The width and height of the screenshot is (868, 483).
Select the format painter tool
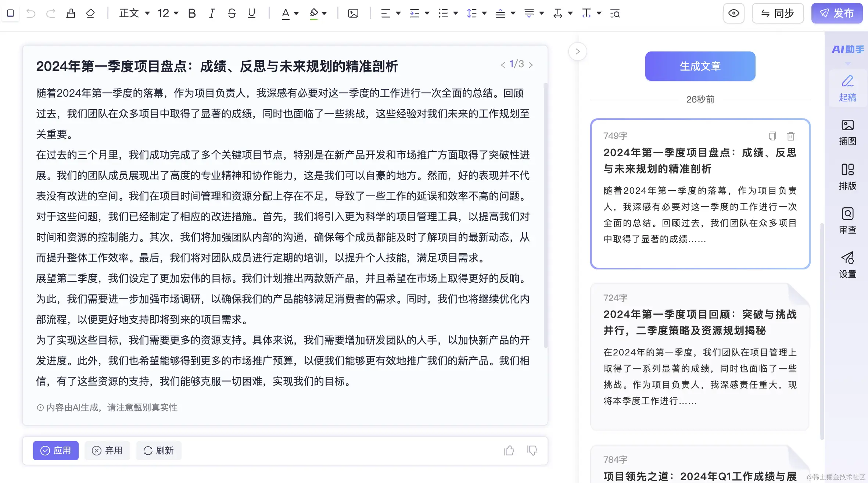click(71, 13)
